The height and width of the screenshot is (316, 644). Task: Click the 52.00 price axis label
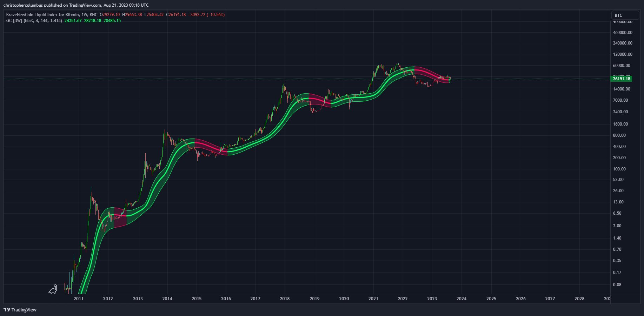point(618,179)
